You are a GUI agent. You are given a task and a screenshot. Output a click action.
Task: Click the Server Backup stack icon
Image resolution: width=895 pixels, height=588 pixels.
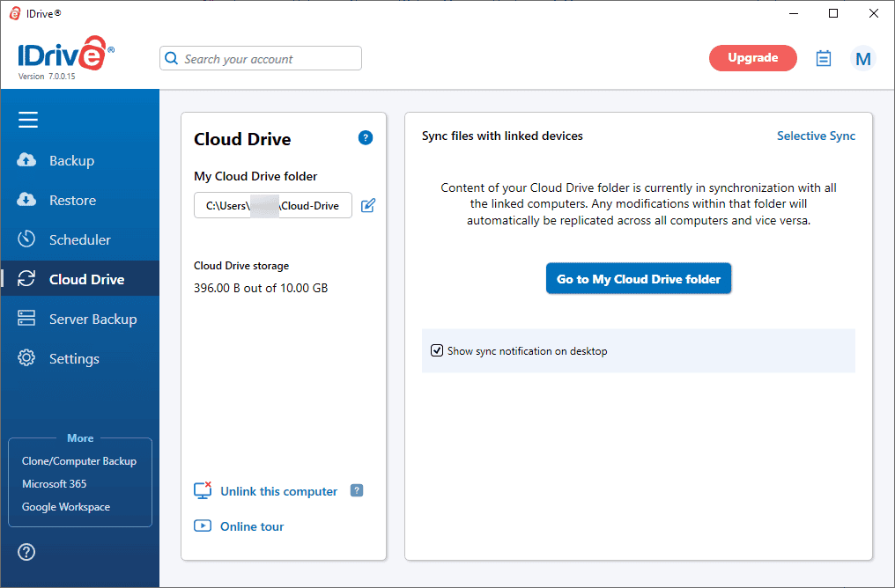26,319
